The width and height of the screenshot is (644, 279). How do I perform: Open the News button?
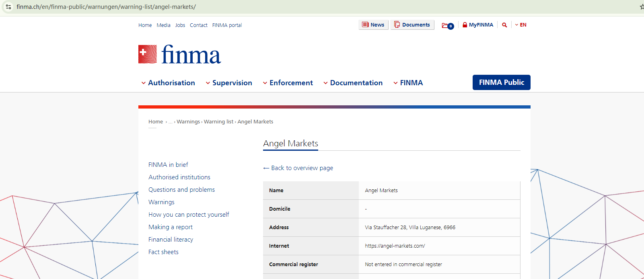click(373, 25)
